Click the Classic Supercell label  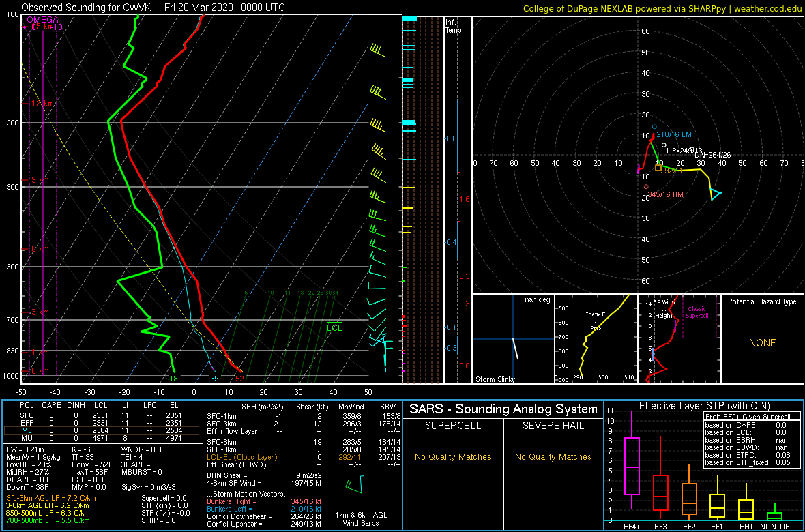tap(698, 312)
